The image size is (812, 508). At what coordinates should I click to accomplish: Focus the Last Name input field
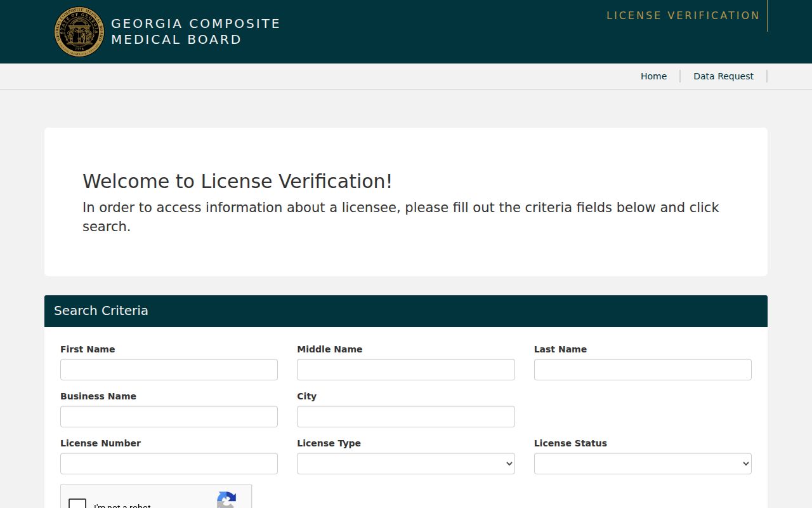point(643,370)
